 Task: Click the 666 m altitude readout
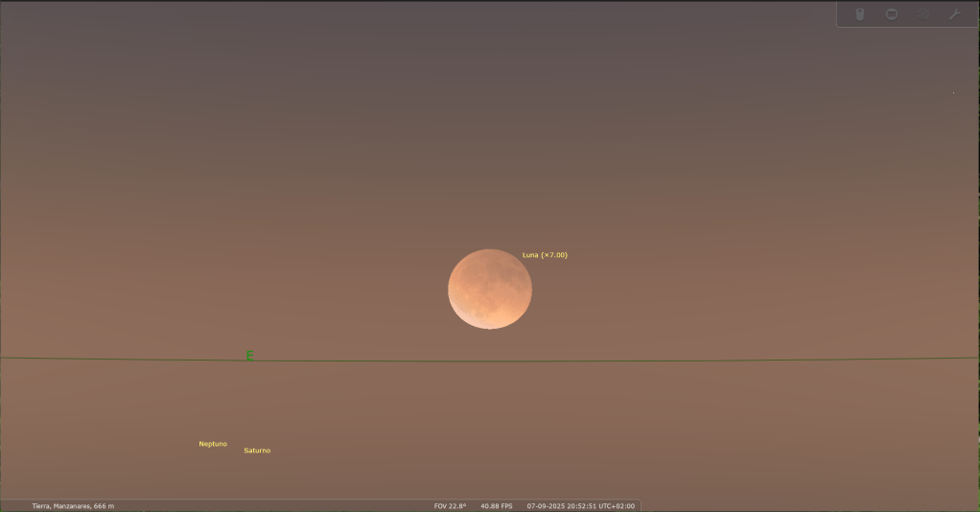click(105, 506)
